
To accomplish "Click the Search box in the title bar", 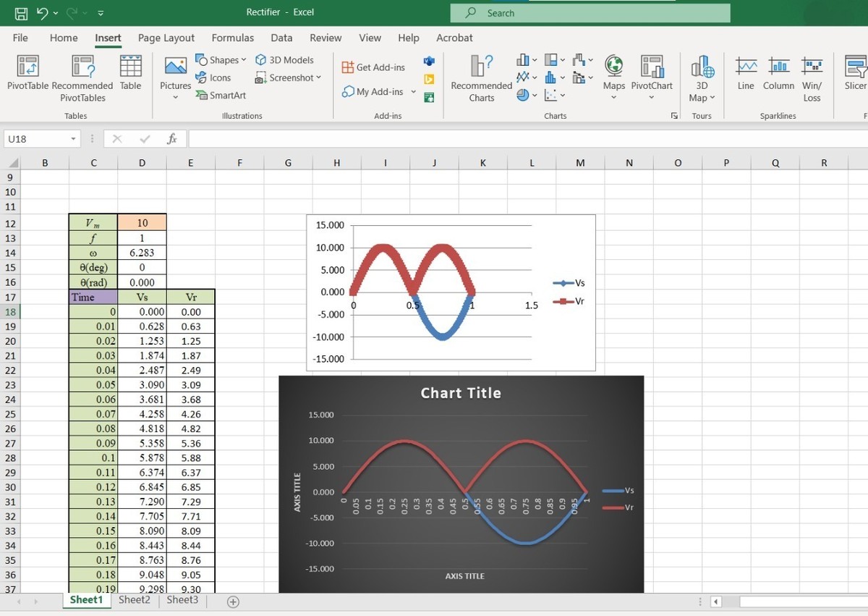I will coord(590,13).
